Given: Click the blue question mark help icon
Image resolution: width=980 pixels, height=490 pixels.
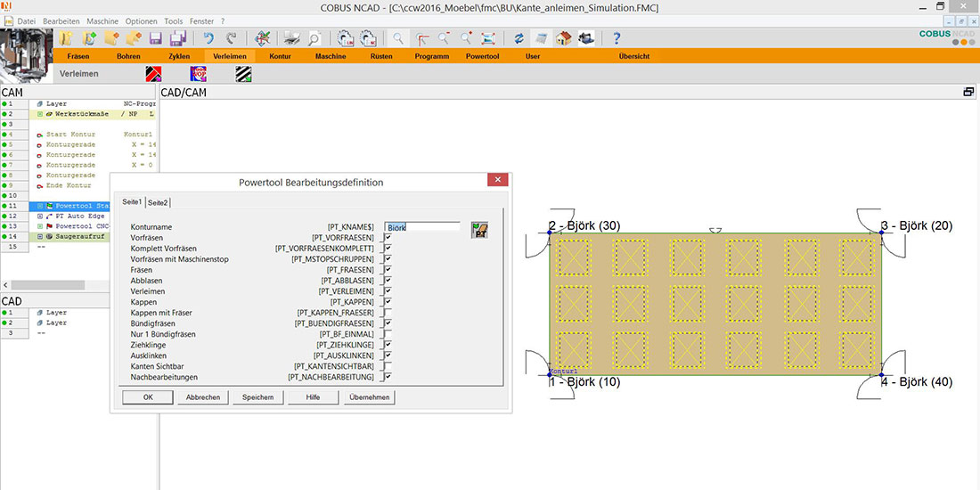Looking at the screenshot, I should [617, 38].
